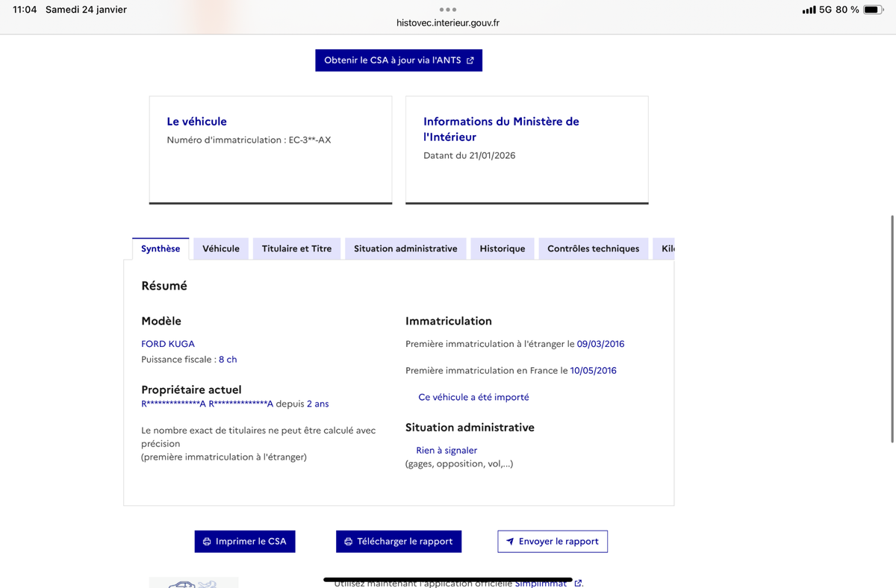Switch to the Véhicule tab
Screen dimensions: 896x588
pyautogui.click(x=221, y=248)
